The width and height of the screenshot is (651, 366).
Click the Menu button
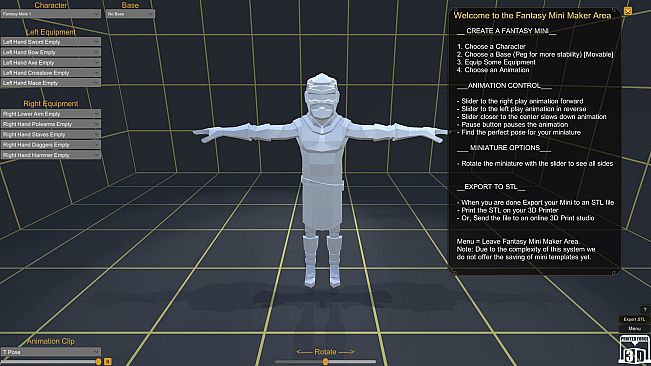634,328
